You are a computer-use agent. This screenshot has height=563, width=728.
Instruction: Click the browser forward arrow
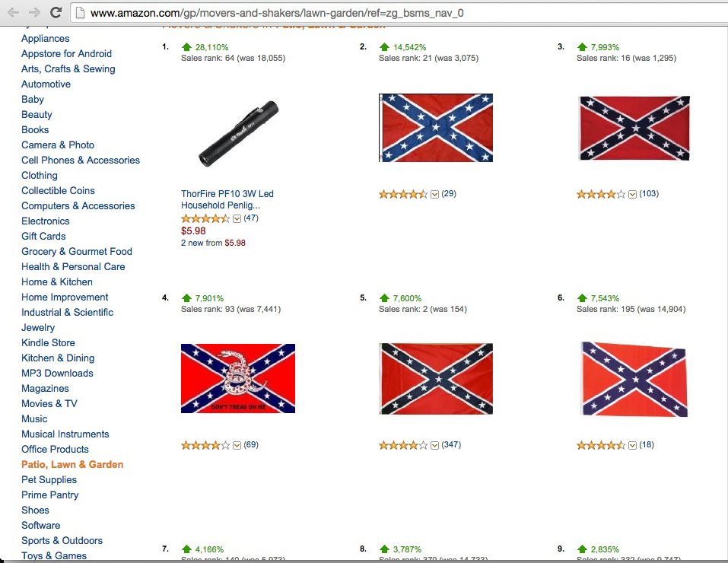[x=34, y=12]
